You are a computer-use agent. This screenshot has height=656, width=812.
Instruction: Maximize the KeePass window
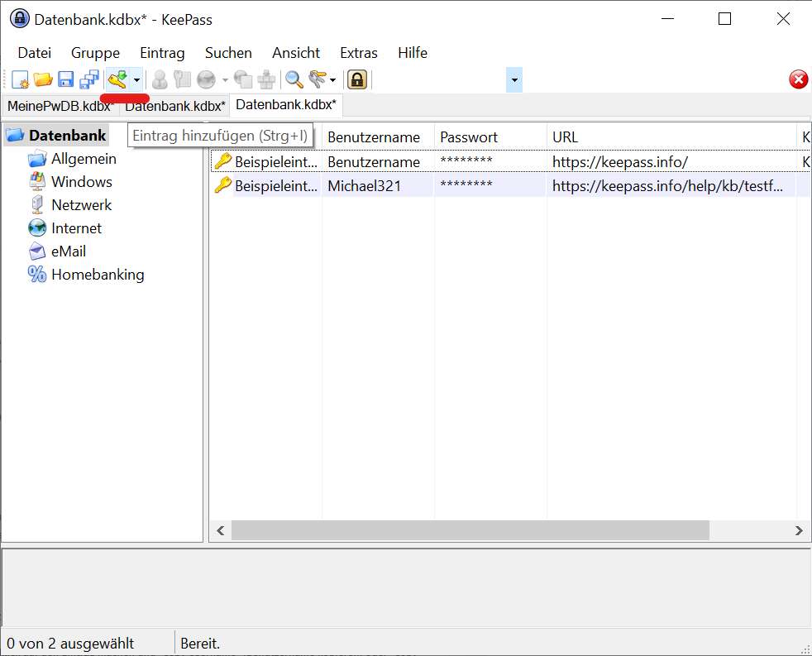pyautogui.click(x=725, y=19)
